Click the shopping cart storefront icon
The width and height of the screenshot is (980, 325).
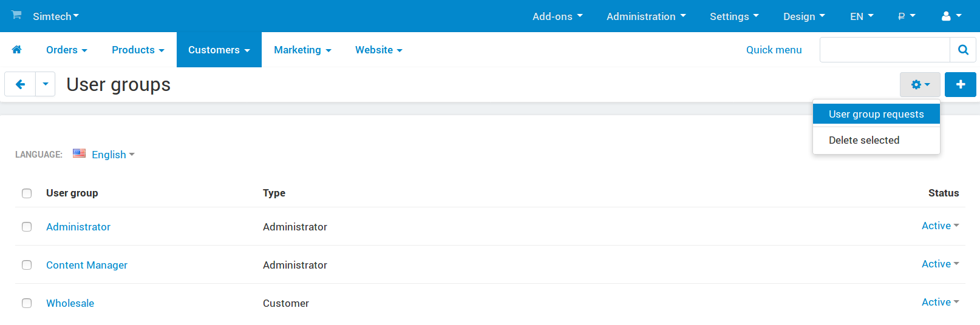point(16,15)
